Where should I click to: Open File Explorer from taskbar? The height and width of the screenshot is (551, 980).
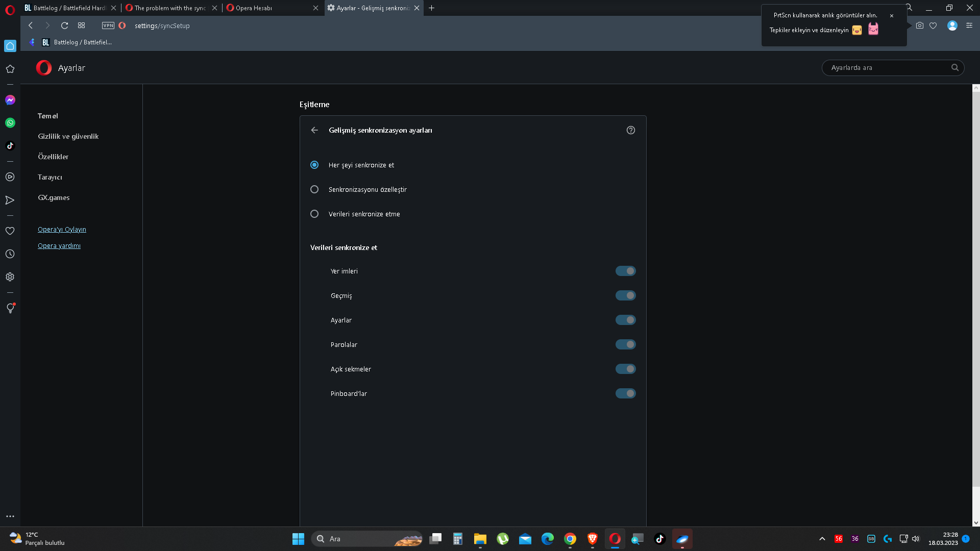pyautogui.click(x=480, y=539)
